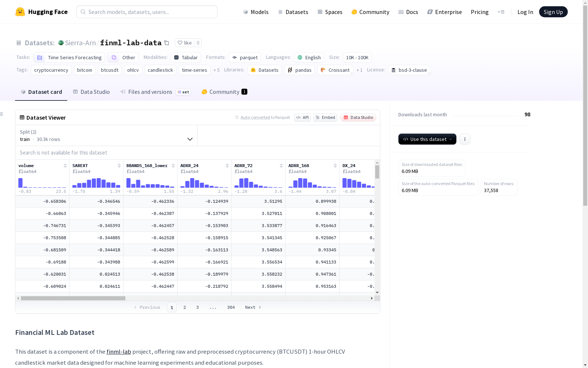Open the Use this dataset dropdown
588x368 pixels.
[427, 139]
